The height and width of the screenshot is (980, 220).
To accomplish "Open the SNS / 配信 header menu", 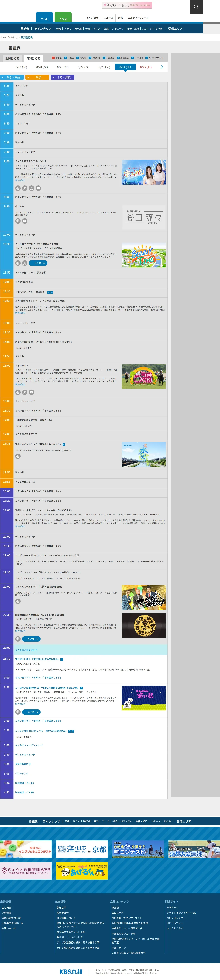I will point(93,18).
